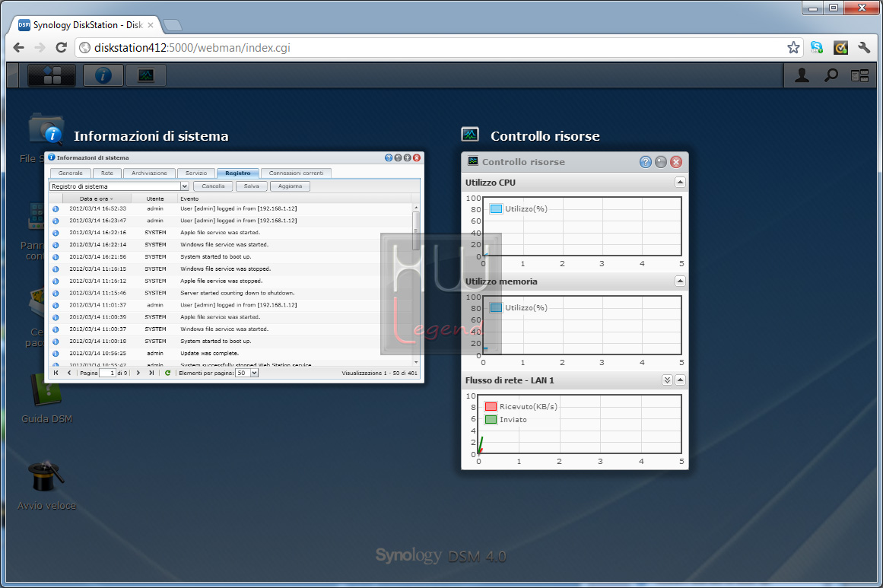883x588 pixels.
Task: Maximize the Informazioni di sistema window
Action: [x=407, y=157]
